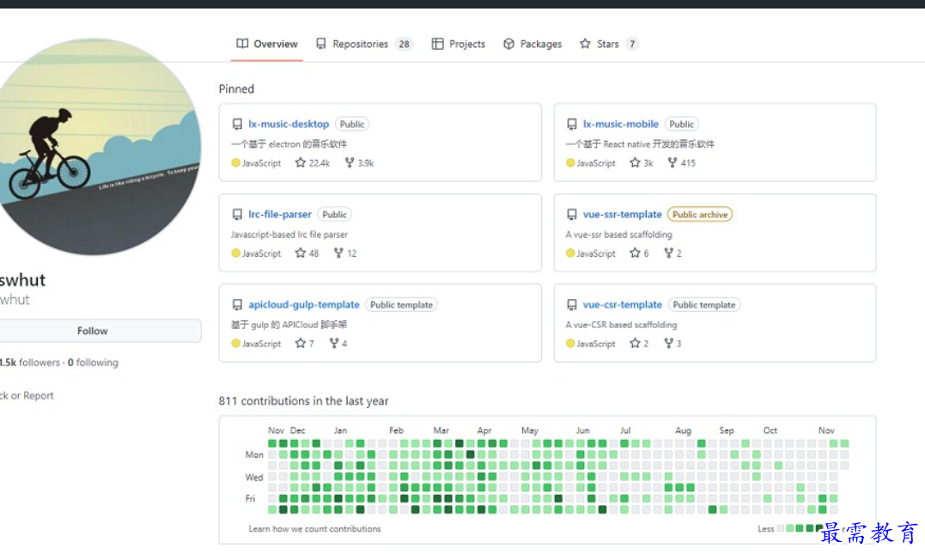Screen dimensions: 925x560
Task: Click the repository icon on Repositories tab
Action: (321, 44)
